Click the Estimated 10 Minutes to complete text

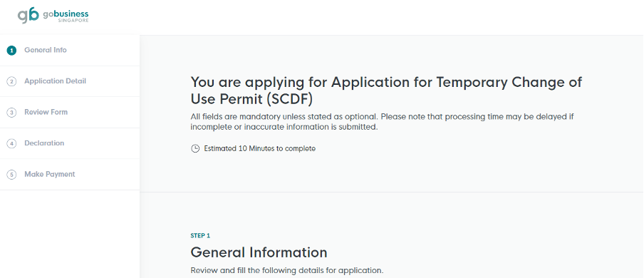[x=259, y=148]
